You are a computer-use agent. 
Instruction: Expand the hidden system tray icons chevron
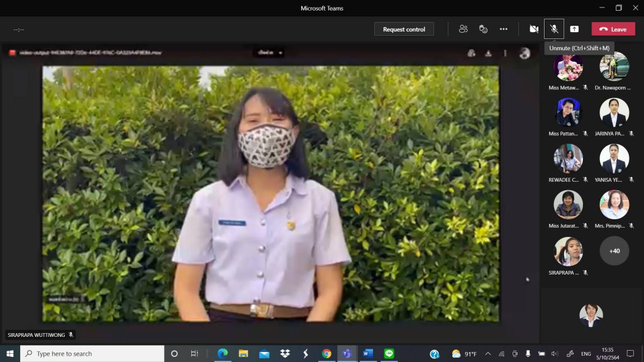click(488, 354)
